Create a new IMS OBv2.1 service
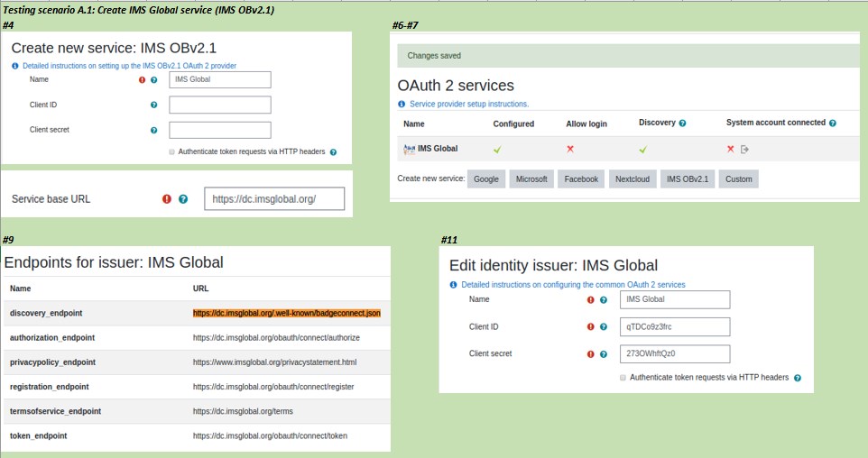Viewport: 868px width, 458px height. tap(688, 179)
